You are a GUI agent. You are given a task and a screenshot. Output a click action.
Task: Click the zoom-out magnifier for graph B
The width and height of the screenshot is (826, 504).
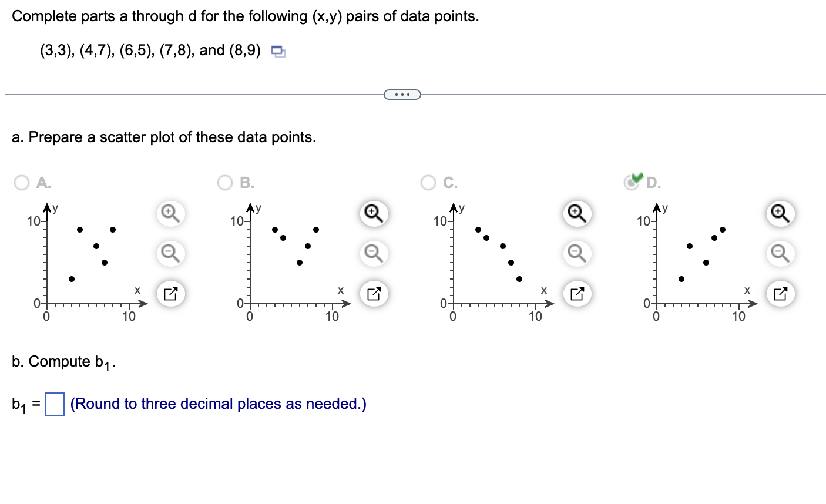(374, 254)
